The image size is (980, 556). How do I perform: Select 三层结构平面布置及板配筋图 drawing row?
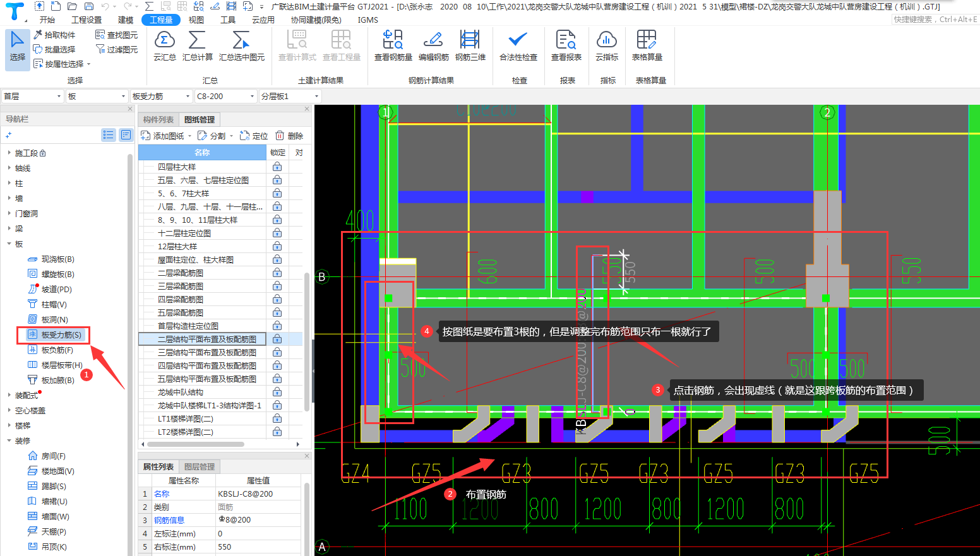202,352
